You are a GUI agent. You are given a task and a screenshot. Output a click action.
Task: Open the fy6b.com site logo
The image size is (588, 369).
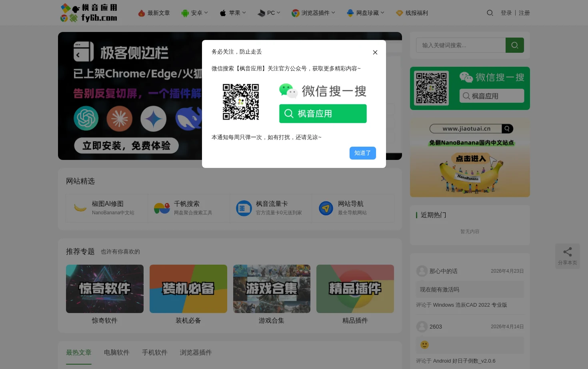pyautogui.click(x=89, y=13)
